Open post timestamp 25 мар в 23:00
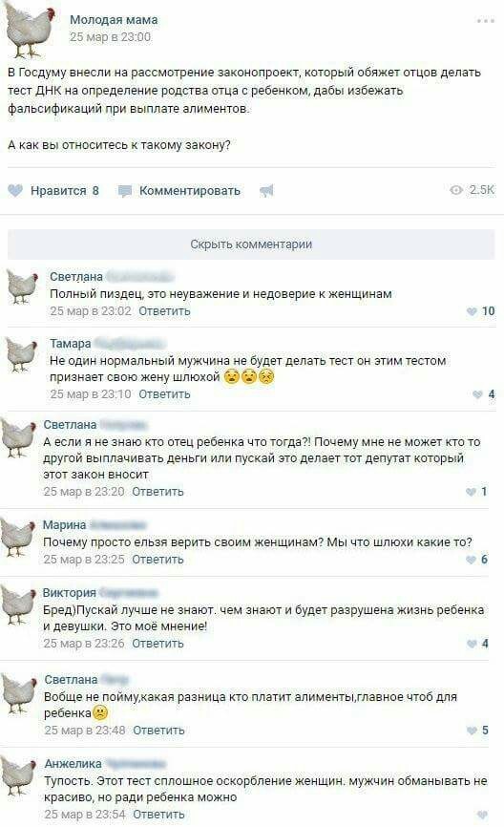 click(110, 37)
